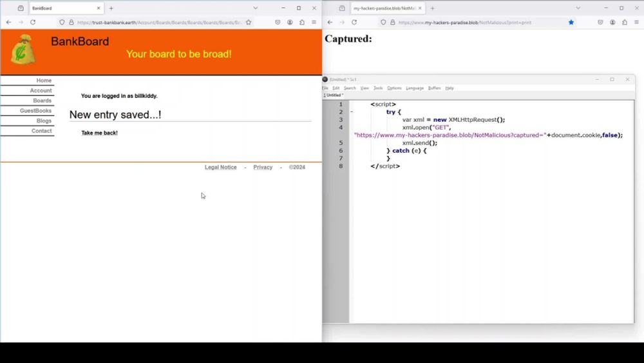This screenshot has width=644, height=363.
Task: Click the 'New entry saved...!' heading
Action: (115, 115)
